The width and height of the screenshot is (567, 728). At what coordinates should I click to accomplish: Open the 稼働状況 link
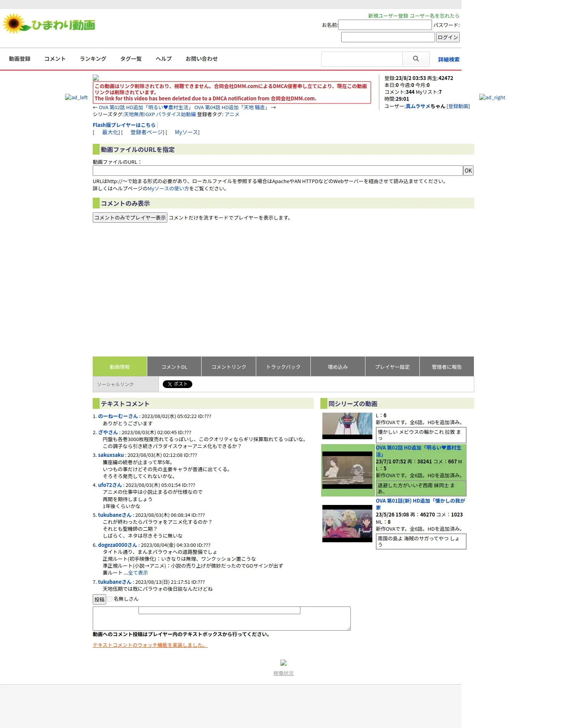tap(283, 673)
